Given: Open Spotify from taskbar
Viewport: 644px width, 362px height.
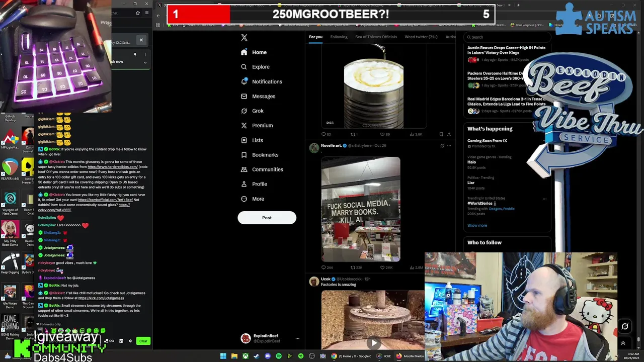Looking at the screenshot, I should [278, 356].
